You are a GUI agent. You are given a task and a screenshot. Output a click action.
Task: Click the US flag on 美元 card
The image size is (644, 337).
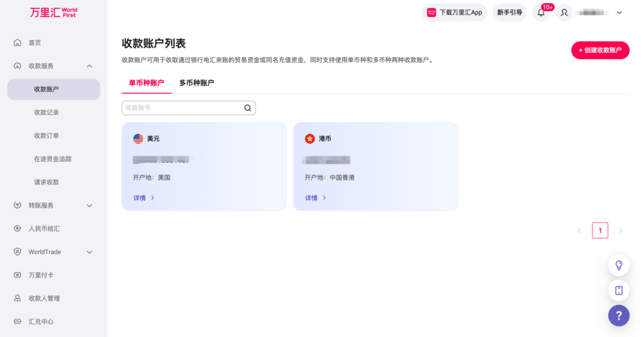click(x=138, y=139)
